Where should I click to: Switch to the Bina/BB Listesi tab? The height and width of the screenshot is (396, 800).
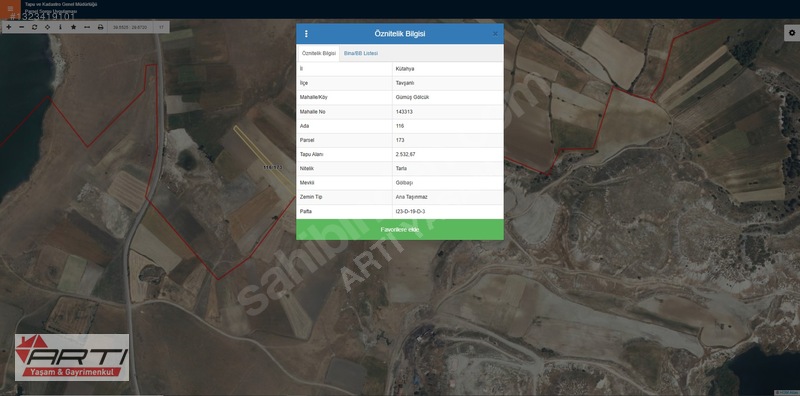361,53
